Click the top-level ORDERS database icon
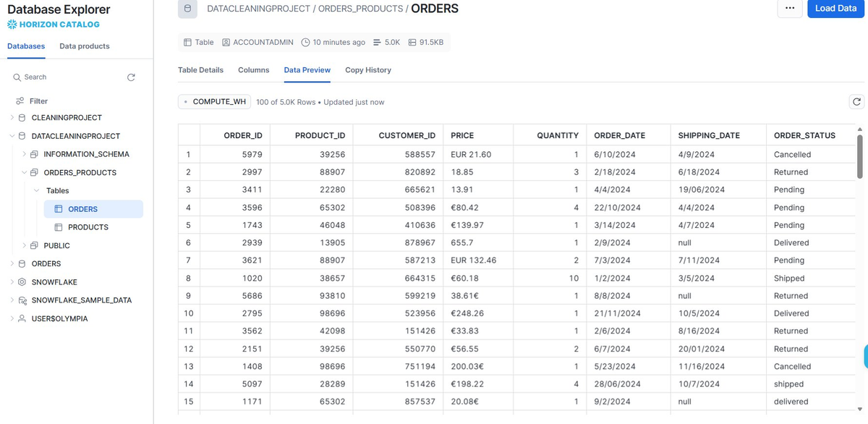Image resolution: width=868 pixels, height=424 pixels. tap(22, 264)
